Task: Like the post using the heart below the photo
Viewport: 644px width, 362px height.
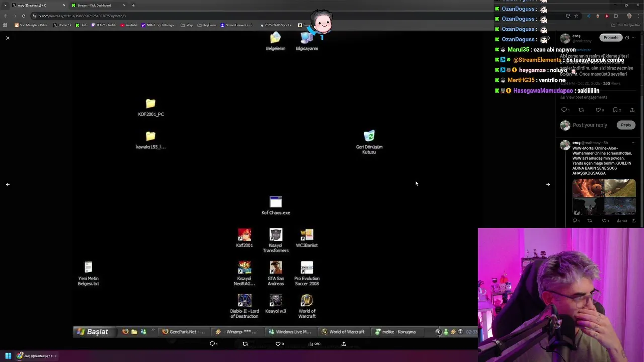Action: coord(279,344)
